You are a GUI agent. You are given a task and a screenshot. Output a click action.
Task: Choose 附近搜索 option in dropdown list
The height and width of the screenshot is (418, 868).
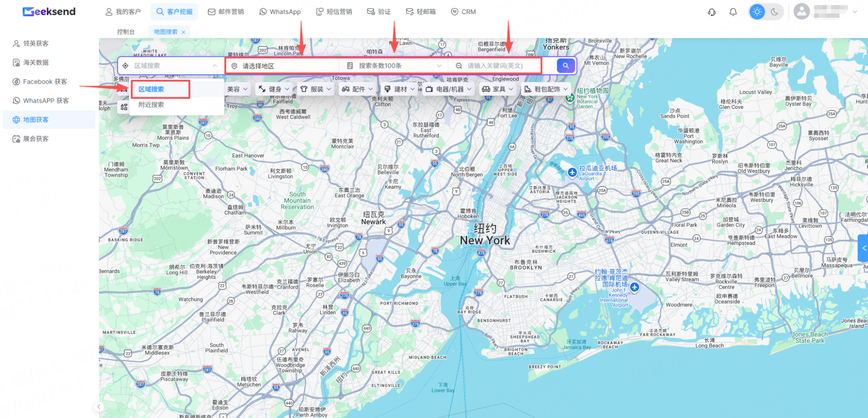pos(177,105)
